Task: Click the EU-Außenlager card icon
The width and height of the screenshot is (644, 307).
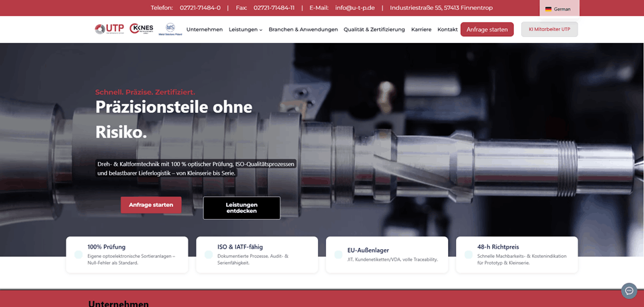Action: point(339,255)
